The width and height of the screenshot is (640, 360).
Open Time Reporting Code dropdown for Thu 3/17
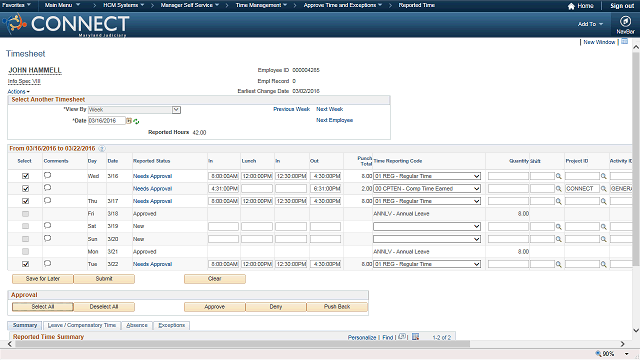[x=427, y=201]
